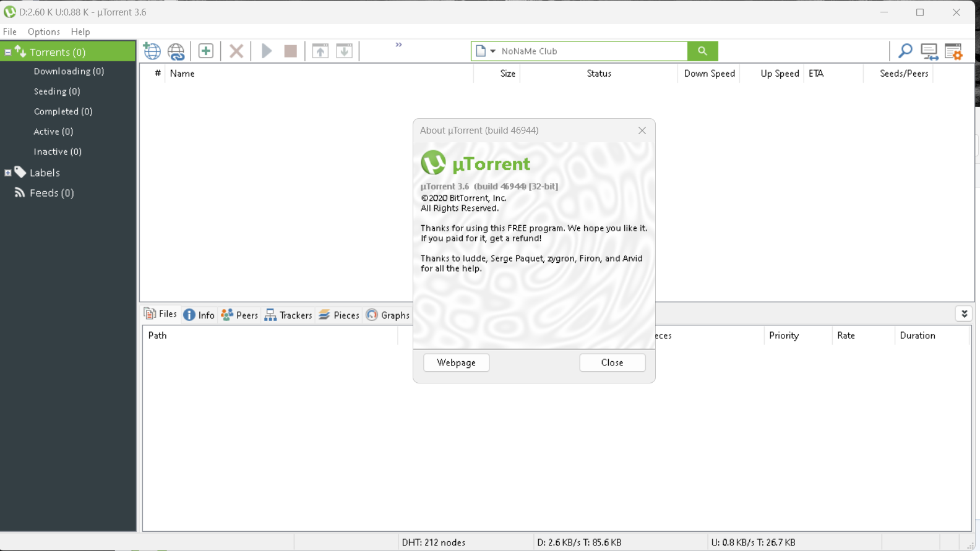This screenshot has height=551, width=980.
Task: Select Seeding (0) category
Action: pyautogui.click(x=57, y=92)
